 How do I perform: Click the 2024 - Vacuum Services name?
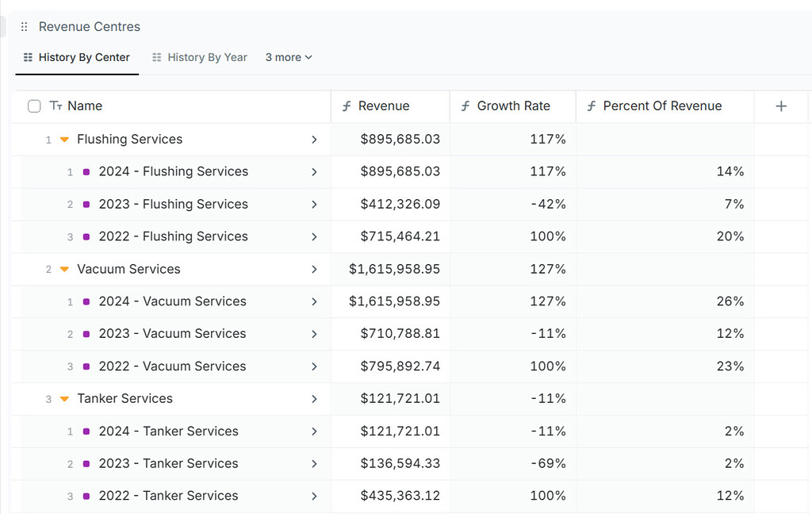(x=172, y=301)
